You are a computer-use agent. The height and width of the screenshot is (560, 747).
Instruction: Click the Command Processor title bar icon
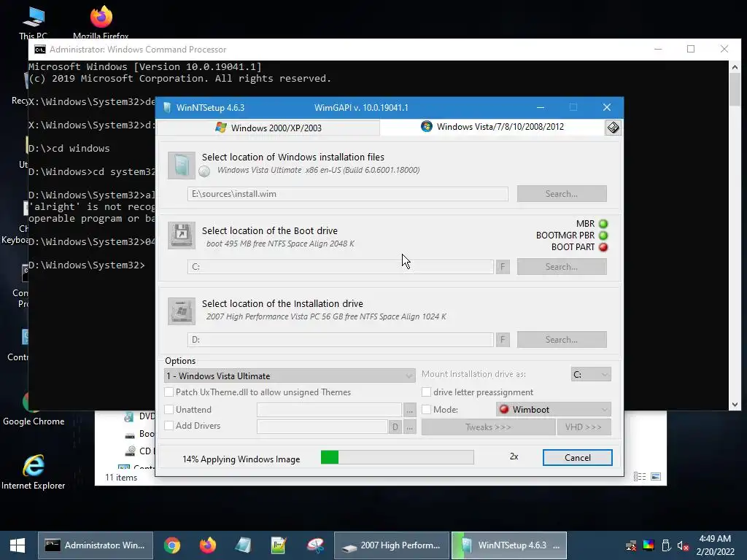pos(39,50)
